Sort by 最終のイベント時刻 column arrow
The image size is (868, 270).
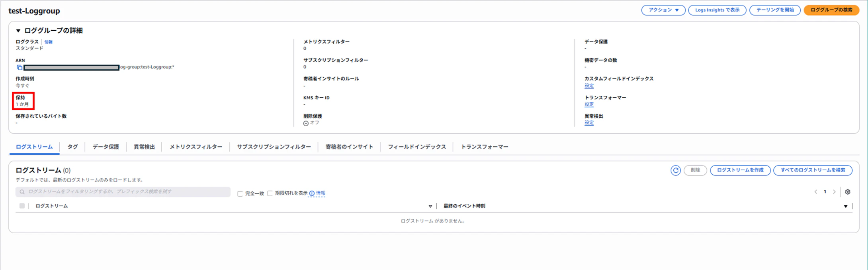point(846,206)
